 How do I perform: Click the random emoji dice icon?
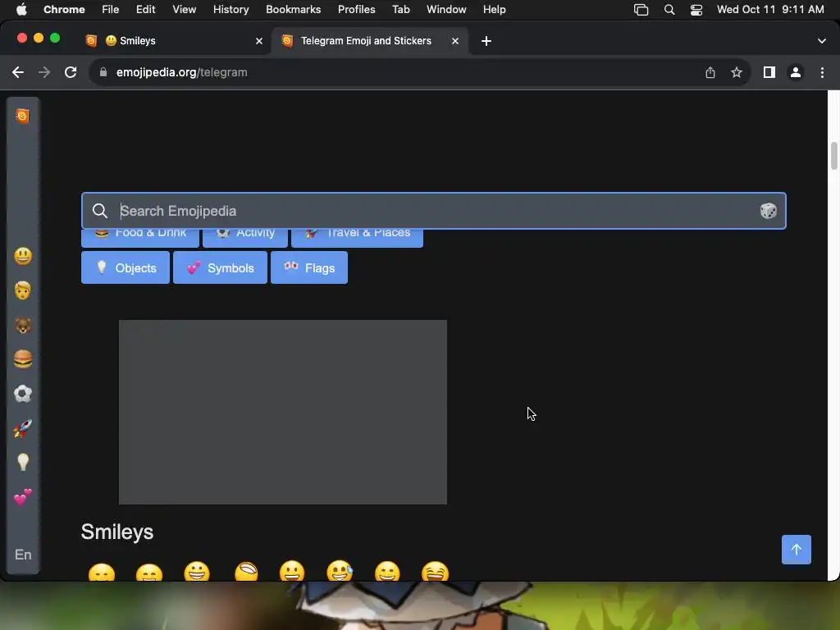[x=768, y=211]
